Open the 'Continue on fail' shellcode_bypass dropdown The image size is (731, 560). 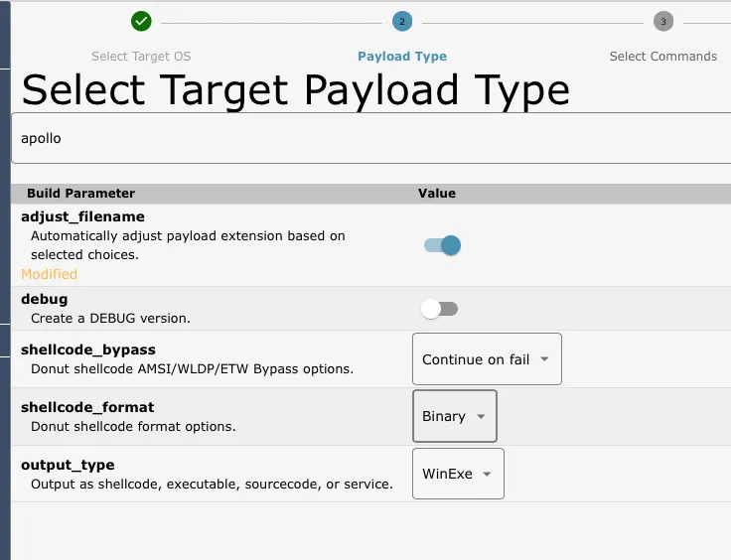(487, 359)
